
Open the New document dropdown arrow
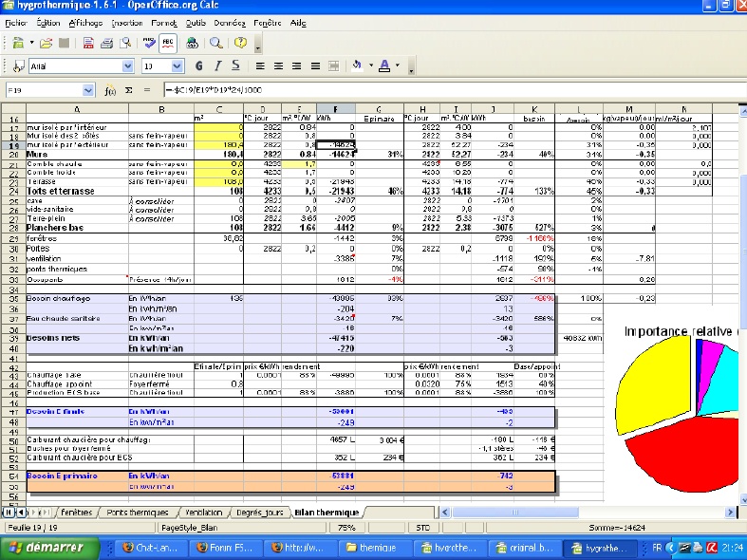(x=32, y=44)
